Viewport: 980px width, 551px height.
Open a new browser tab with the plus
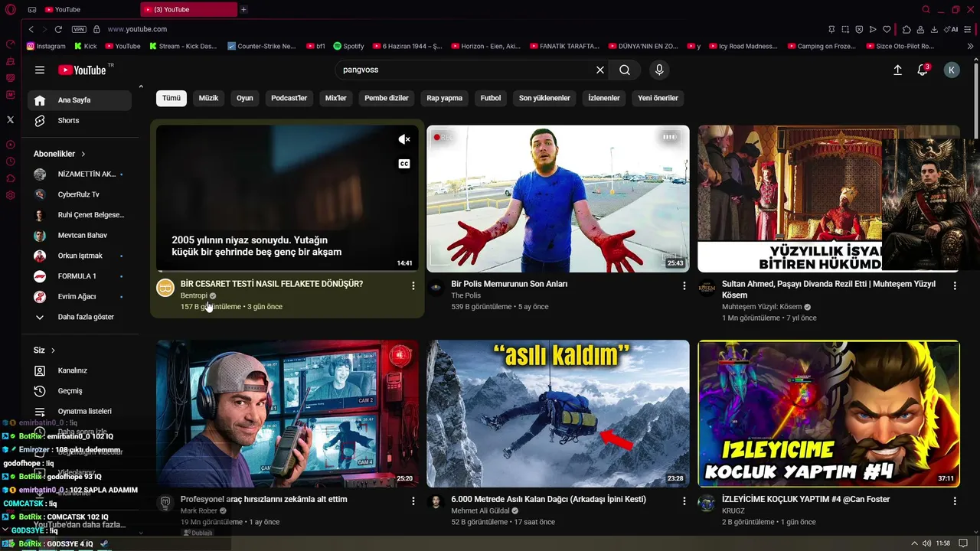(x=243, y=9)
